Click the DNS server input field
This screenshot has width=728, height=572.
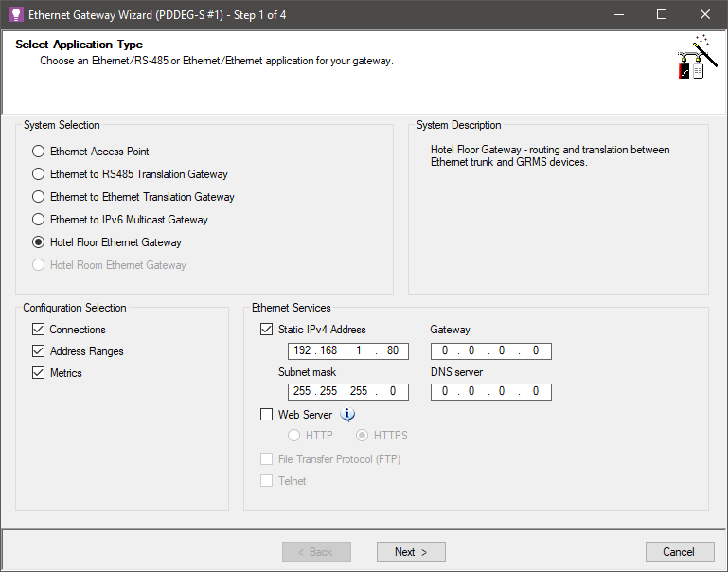tap(490, 392)
